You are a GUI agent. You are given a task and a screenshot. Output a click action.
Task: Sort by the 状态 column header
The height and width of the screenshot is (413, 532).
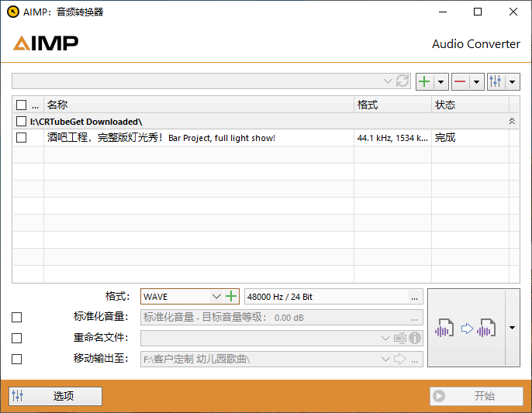(470, 105)
